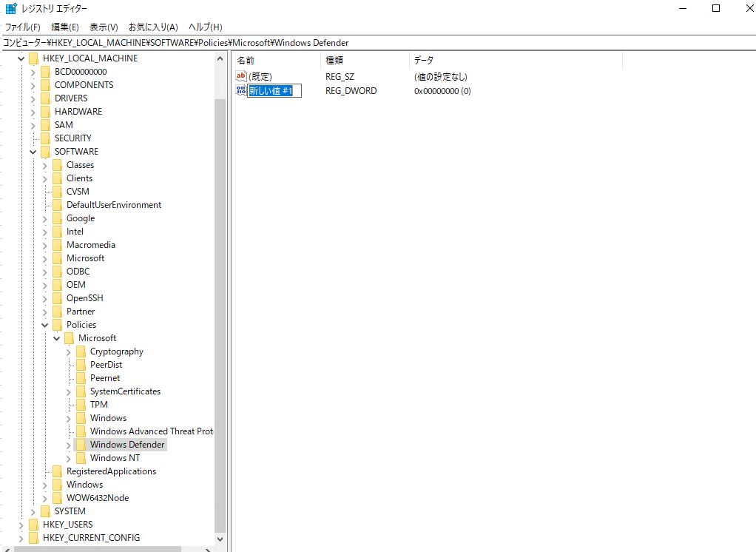Expand the SystemCertificates key
Image resolution: width=756 pixels, height=552 pixels.
point(69,392)
